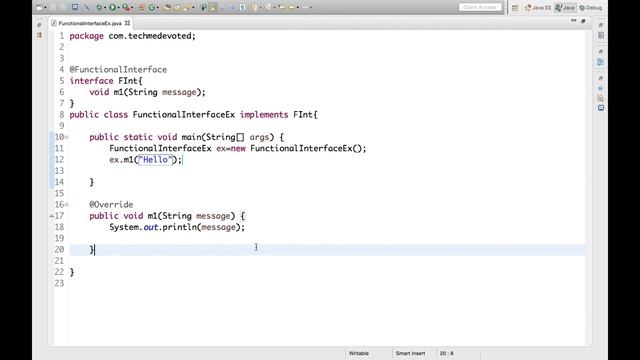Restore the top right minimized view stack
Viewport: 640px width, 360px height.
600,25
